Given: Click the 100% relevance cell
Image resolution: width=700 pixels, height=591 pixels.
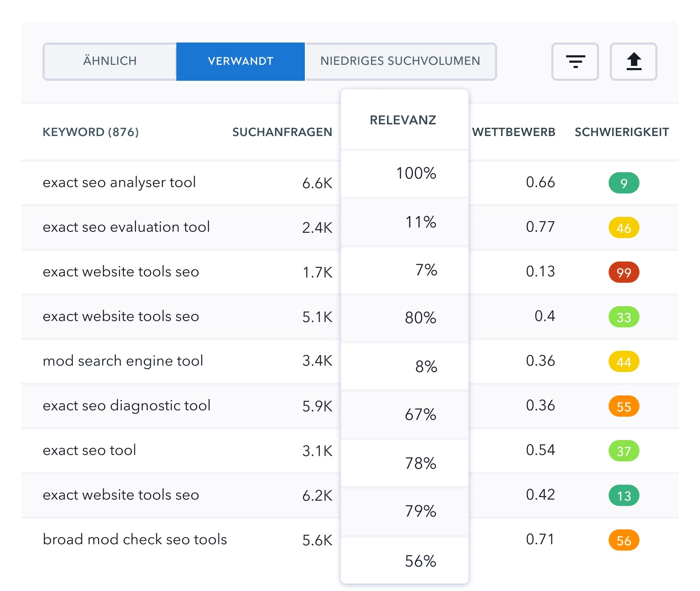Looking at the screenshot, I should [416, 173].
